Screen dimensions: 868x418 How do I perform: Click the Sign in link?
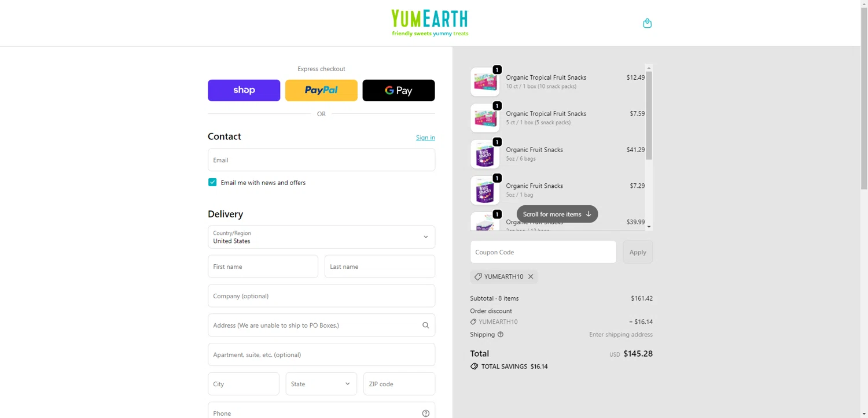425,137
